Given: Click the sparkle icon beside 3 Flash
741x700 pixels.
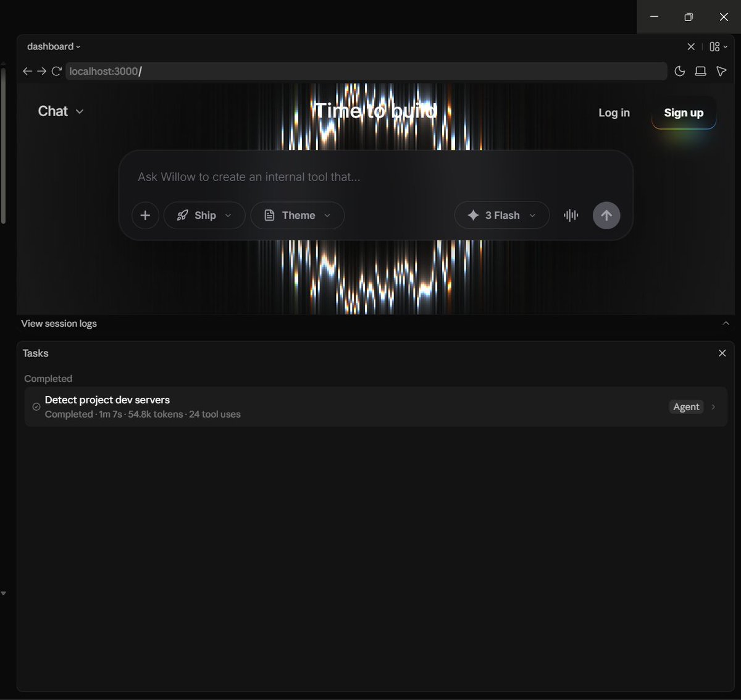Looking at the screenshot, I should [472, 215].
